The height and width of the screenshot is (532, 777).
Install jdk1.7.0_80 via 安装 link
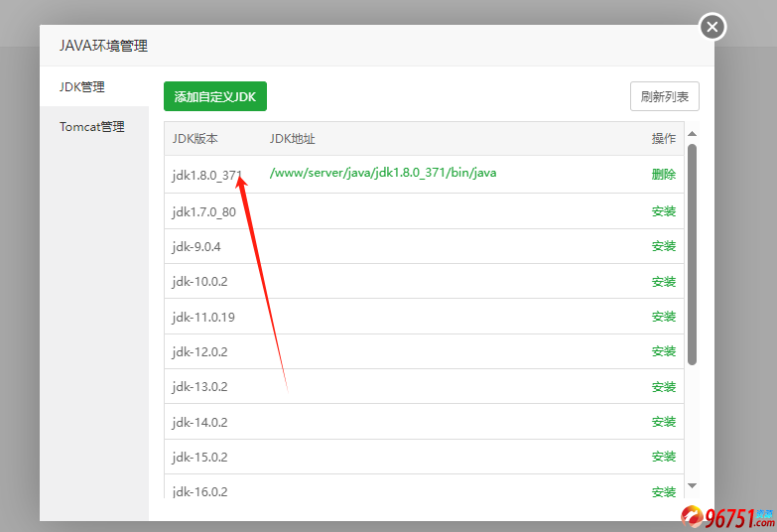664,211
